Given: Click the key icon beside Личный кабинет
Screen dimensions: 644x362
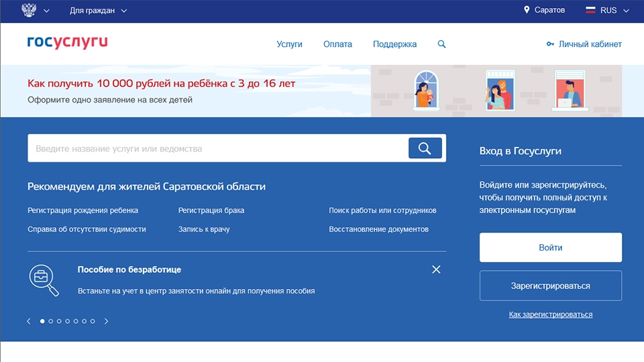Looking at the screenshot, I should coord(550,44).
